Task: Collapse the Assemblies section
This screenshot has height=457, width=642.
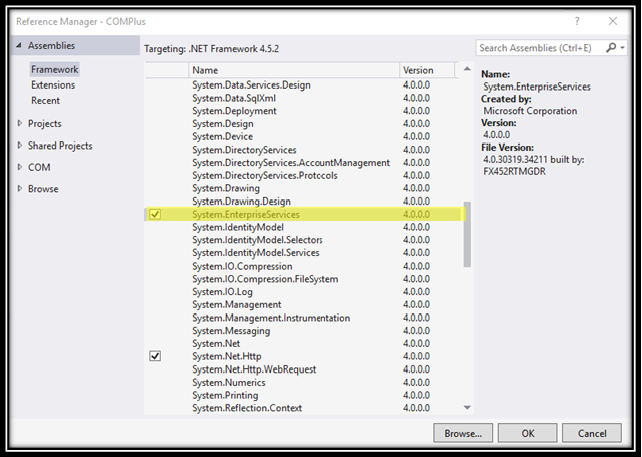Action: coord(18,45)
